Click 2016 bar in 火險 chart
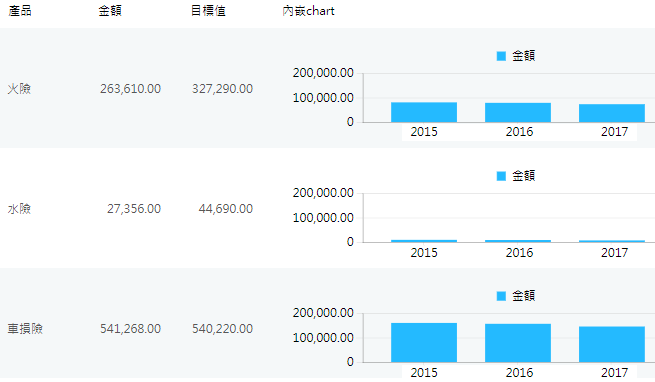 pyautogui.click(x=518, y=112)
